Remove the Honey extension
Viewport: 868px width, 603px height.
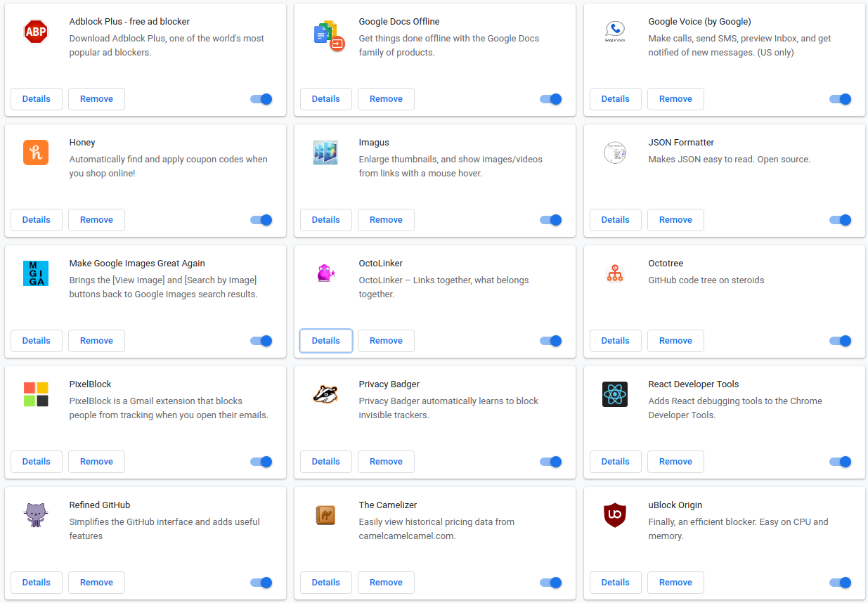tap(96, 220)
